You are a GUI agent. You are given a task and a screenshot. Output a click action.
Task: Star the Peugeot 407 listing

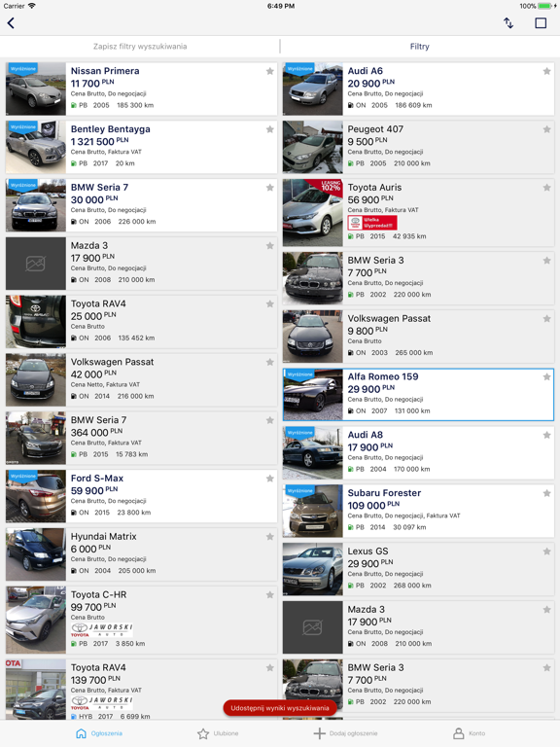tap(546, 129)
